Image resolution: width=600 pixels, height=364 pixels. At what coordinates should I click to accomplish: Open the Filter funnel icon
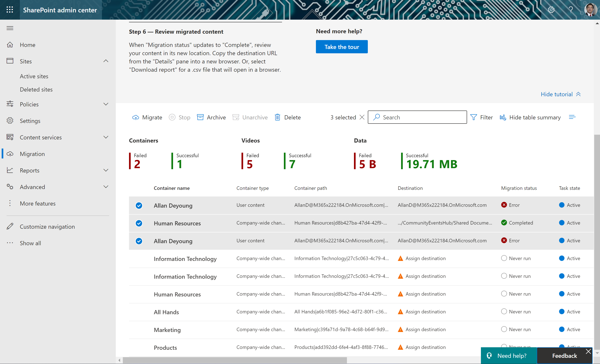pyautogui.click(x=473, y=118)
